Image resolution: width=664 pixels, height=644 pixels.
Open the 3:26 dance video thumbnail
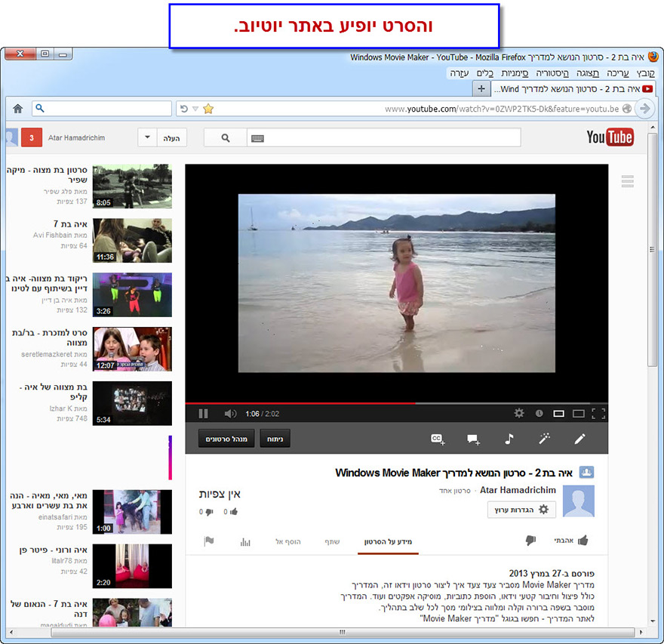click(x=132, y=294)
